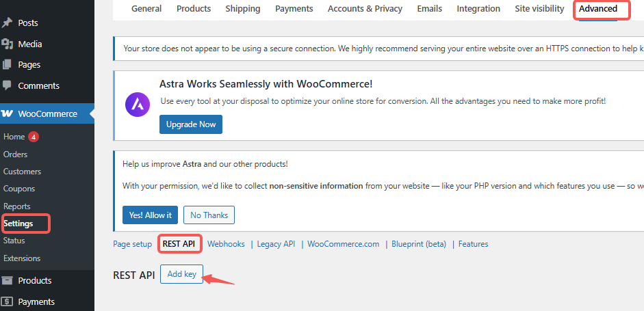This screenshot has height=311, width=644.
Task: Dismiss with the No Thanks button
Action: click(209, 215)
